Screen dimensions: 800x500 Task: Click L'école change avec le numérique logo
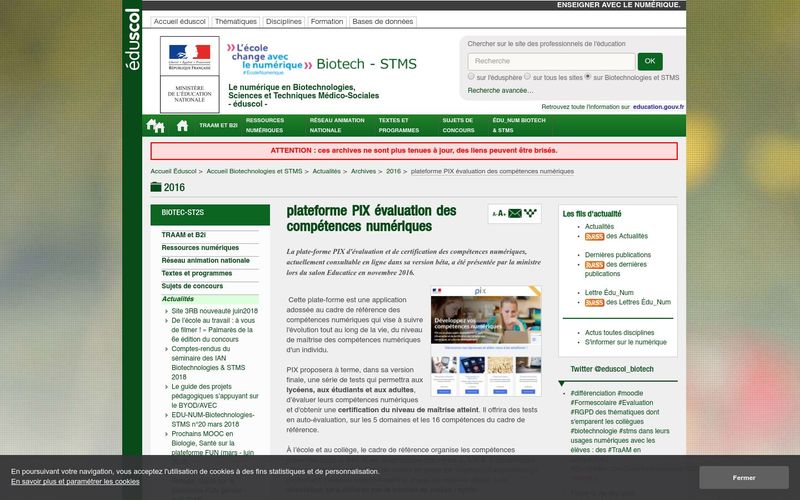coord(269,60)
